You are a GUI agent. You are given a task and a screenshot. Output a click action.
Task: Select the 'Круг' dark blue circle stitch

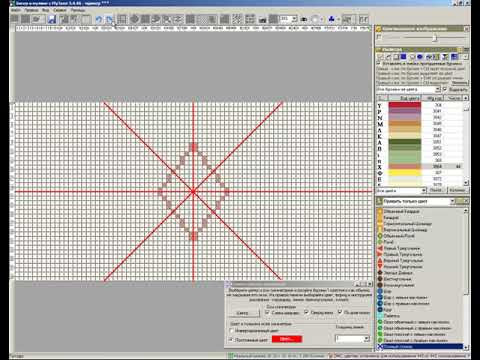385,310
